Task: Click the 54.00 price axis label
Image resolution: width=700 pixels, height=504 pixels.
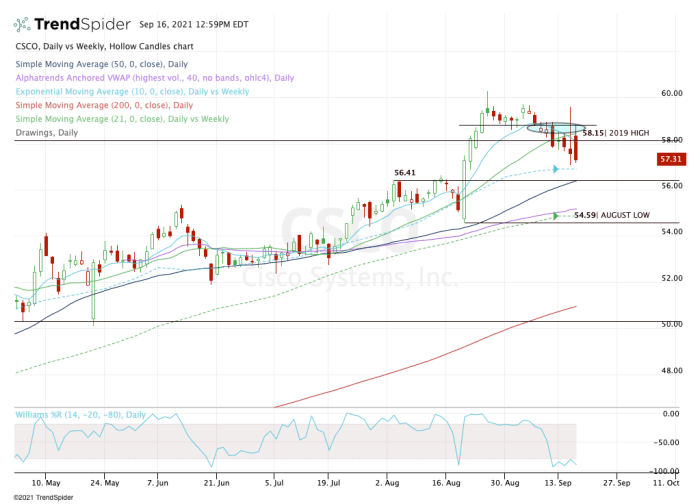Action: pyautogui.click(x=671, y=232)
